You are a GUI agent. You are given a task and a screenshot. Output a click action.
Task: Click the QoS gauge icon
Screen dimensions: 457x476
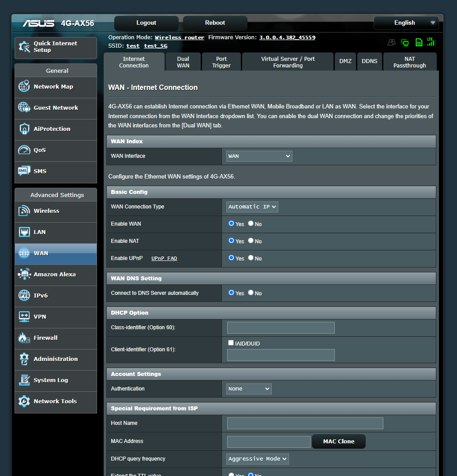tap(24, 150)
